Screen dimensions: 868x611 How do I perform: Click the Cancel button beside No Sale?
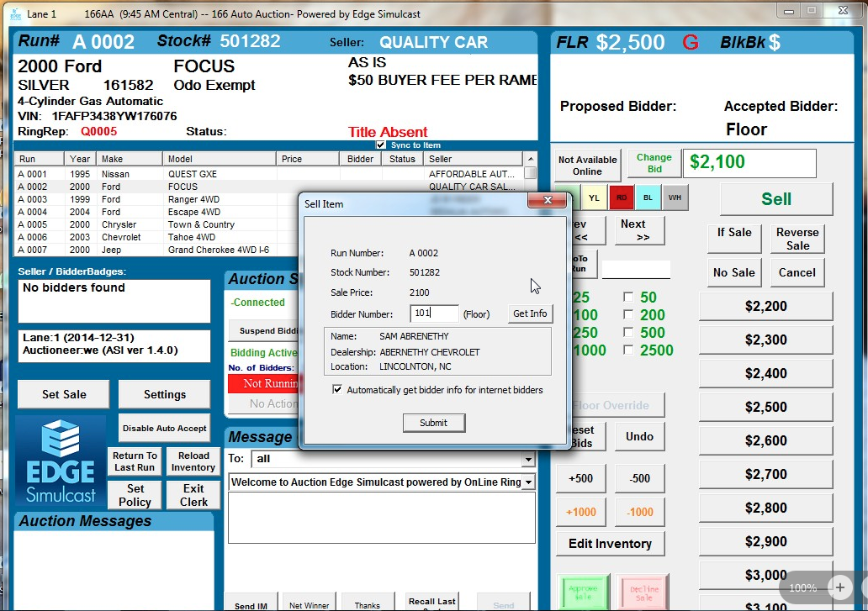pyautogui.click(x=797, y=272)
